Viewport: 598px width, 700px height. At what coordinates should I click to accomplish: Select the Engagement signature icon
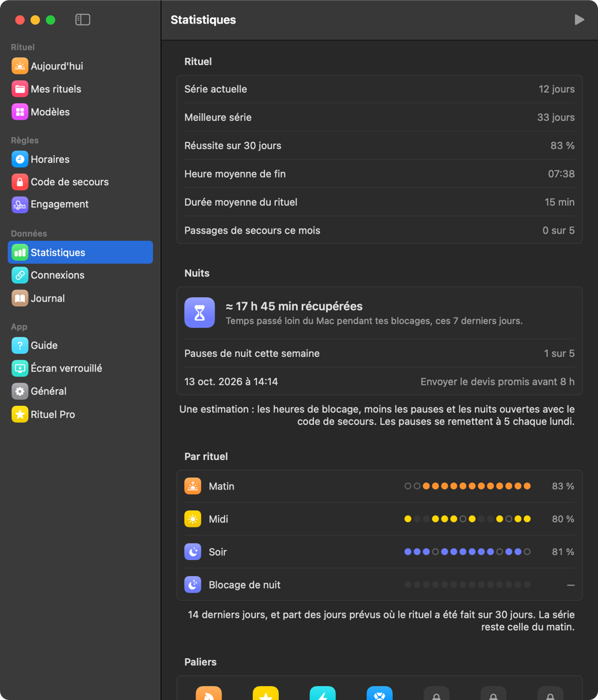(20, 204)
